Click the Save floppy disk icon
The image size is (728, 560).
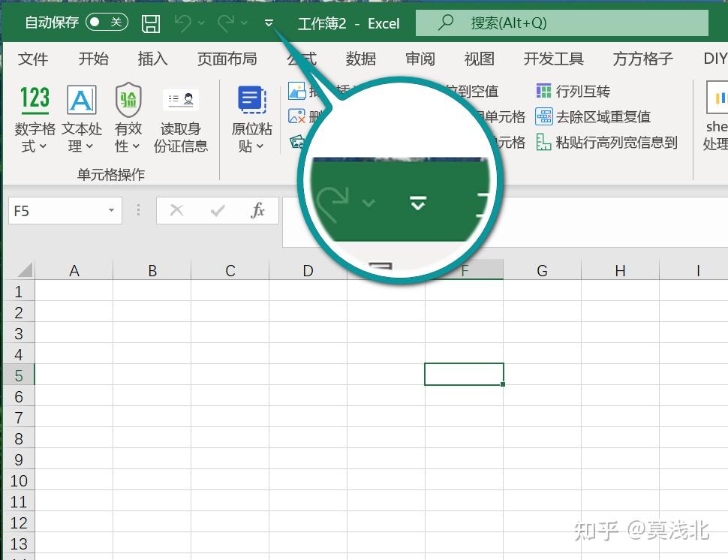click(151, 23)
